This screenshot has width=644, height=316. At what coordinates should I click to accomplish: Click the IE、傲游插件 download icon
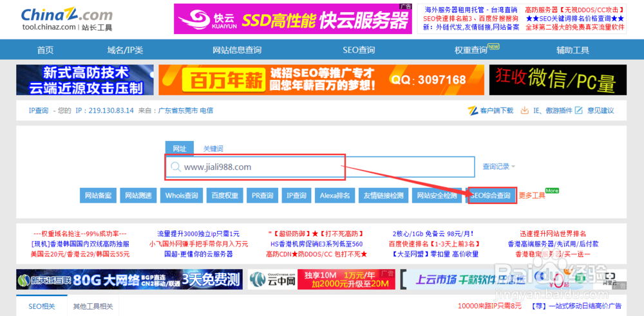(x=524, y=111)
